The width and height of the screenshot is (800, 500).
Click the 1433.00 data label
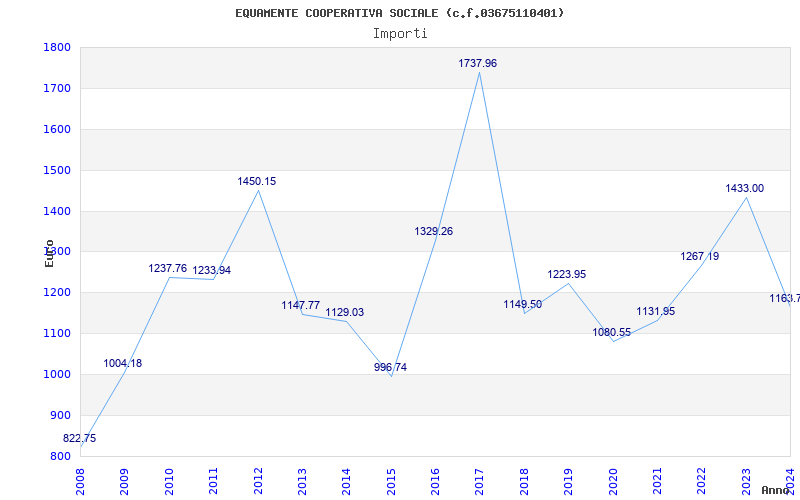(x=745, y=188)
